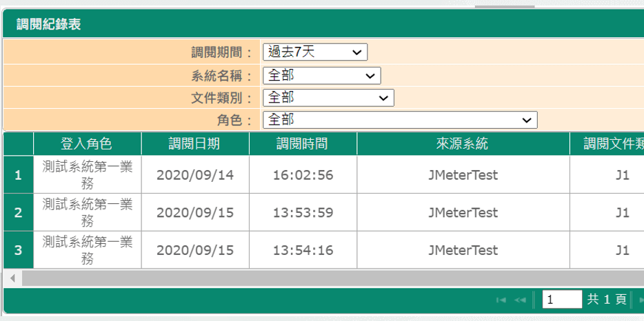This screenshot has height=321, width=644.
Task: Select row 3 by its row number
Action: [19, 250]
